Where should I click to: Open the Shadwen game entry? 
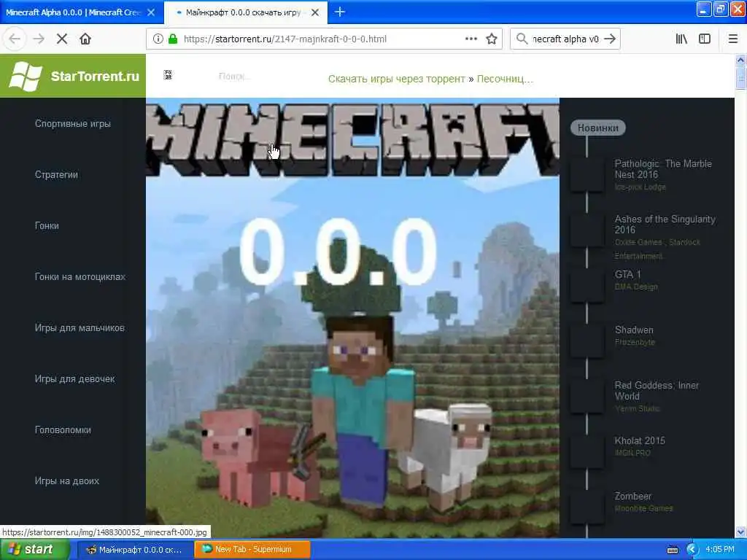634,330
